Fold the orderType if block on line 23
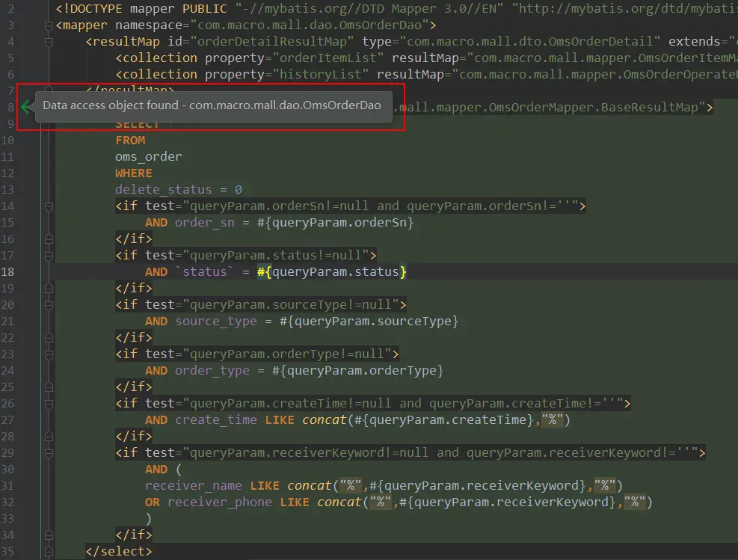Screen dimensions: 738x560 (x=49, y=354)
